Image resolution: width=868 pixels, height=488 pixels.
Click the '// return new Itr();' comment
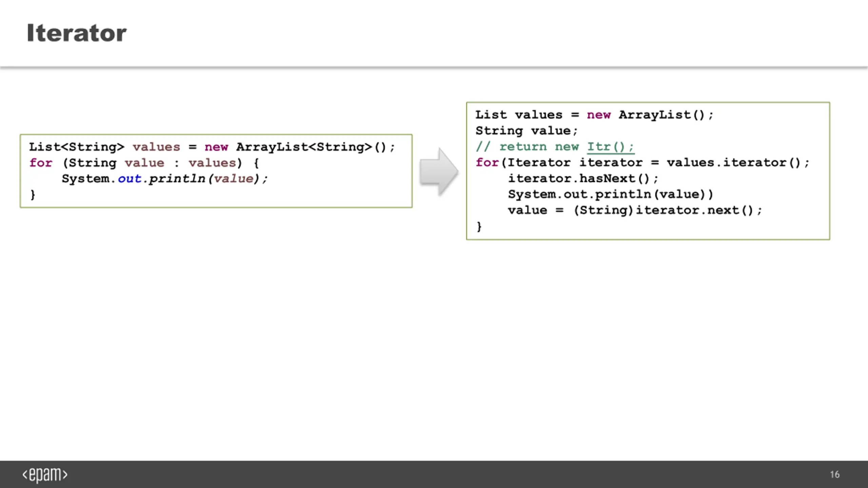555,147
